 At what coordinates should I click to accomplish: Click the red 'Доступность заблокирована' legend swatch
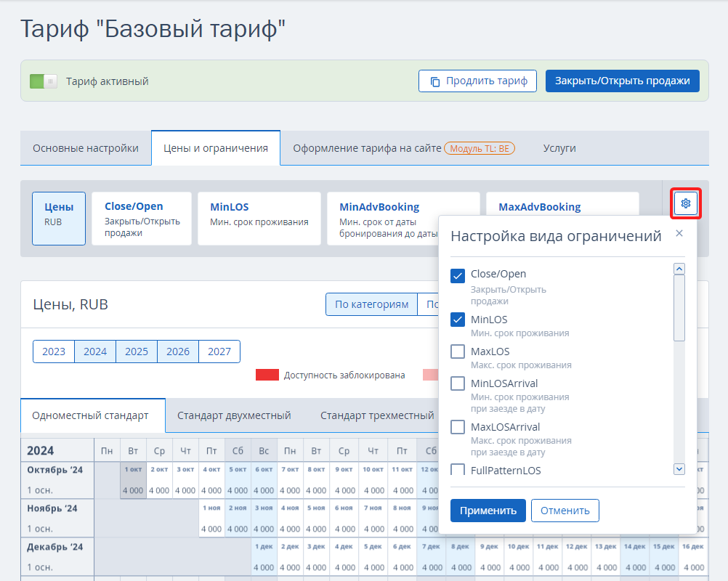click(267, 375)
